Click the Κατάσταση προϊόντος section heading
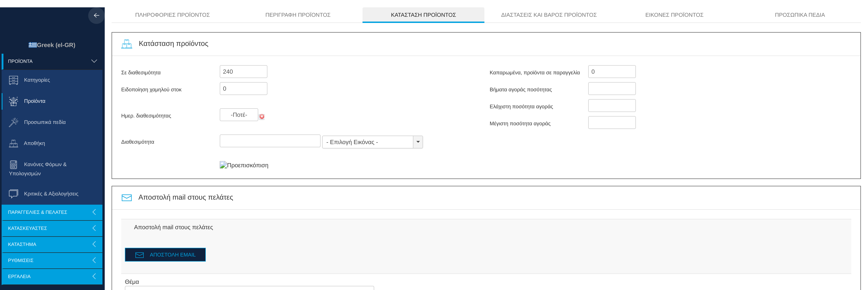 point(173,44)
